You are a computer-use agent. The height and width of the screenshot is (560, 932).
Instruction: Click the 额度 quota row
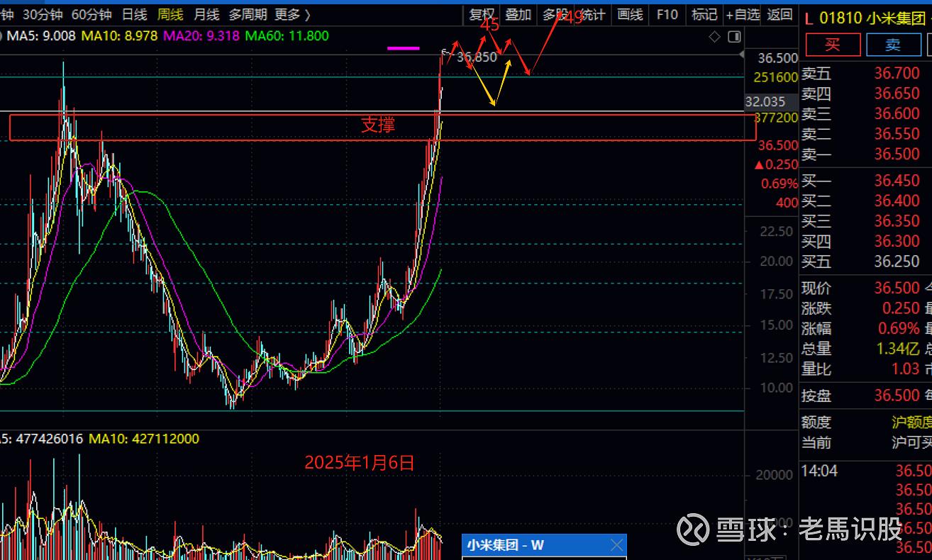(x=865, y=422)
